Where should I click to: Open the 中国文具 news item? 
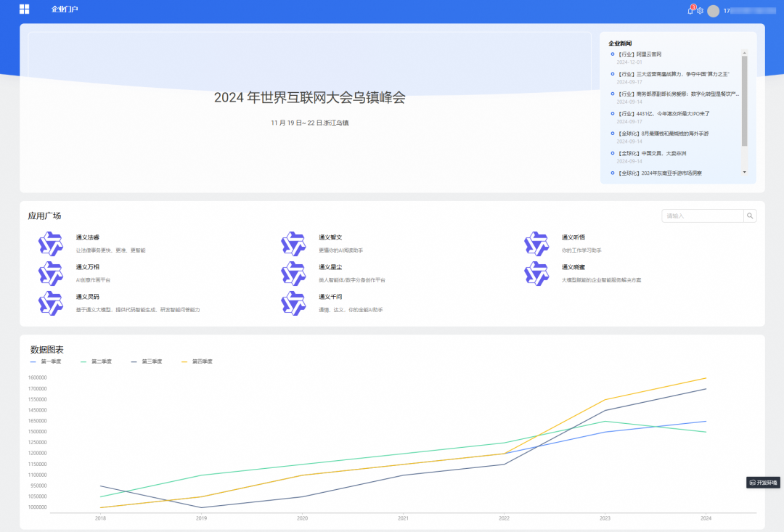(x=652, y=153)
